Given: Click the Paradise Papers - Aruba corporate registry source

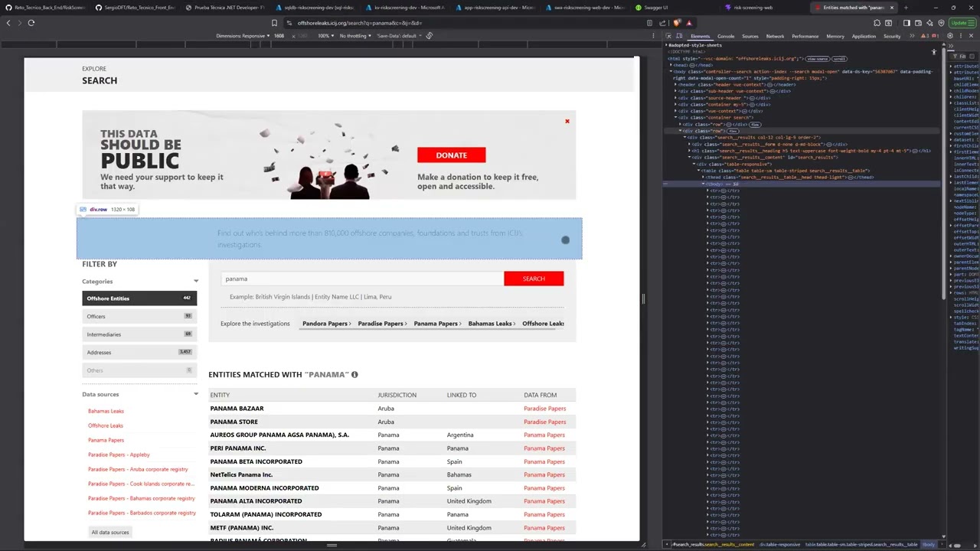Looking at the screenshot, I should [138, 469].
